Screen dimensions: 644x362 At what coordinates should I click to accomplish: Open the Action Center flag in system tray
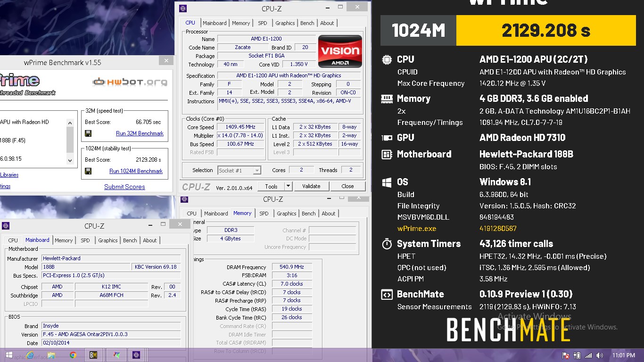click(x=565, y=355)
